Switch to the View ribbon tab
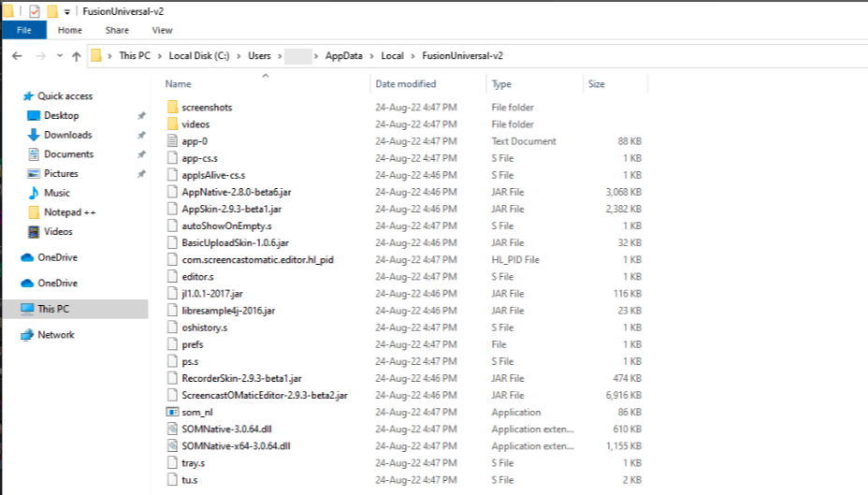This screenshot has width=868, height=495. coord(162,30)
